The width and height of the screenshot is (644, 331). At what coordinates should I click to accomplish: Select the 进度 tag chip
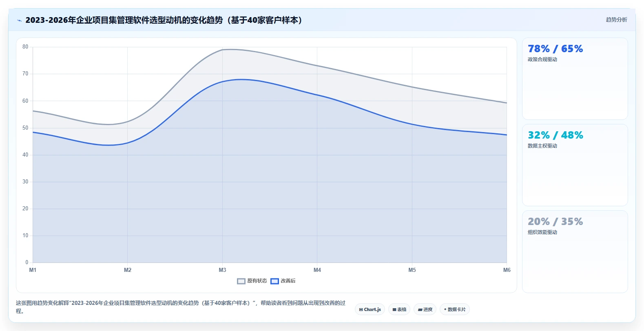tap(425, 309)
